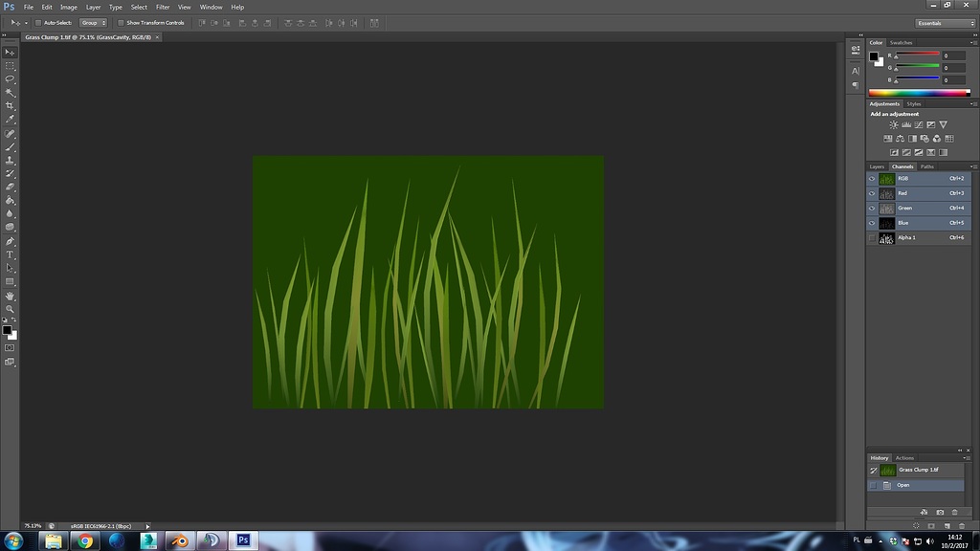Hide the Red channel visibility
The image size is (980, 551).
tap(872, 193)
